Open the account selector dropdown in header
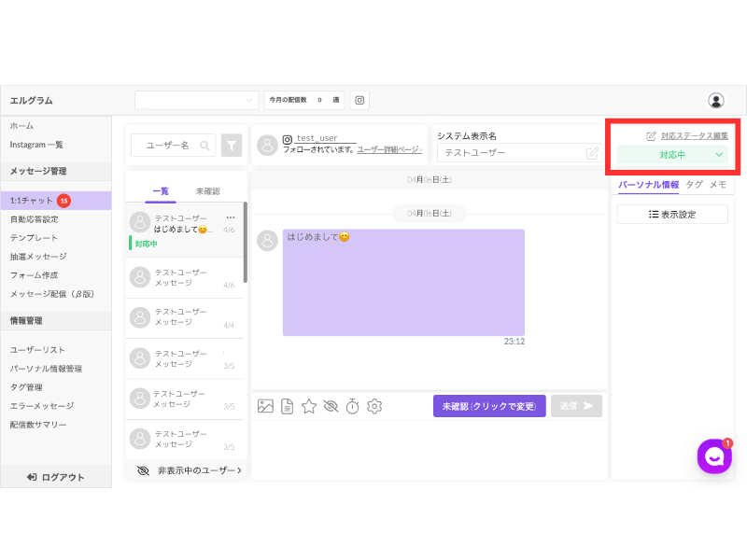Viewport: 747px width, 560px height. [x=196, y=100]
